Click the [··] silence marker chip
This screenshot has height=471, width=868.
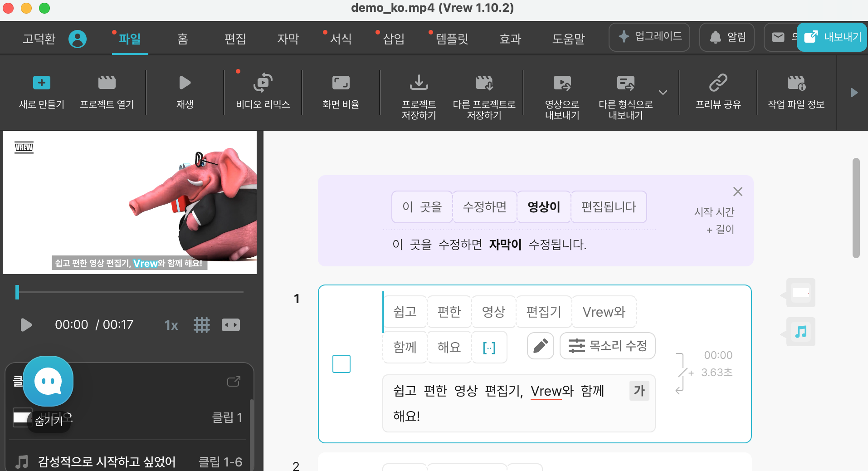(489, 347)
